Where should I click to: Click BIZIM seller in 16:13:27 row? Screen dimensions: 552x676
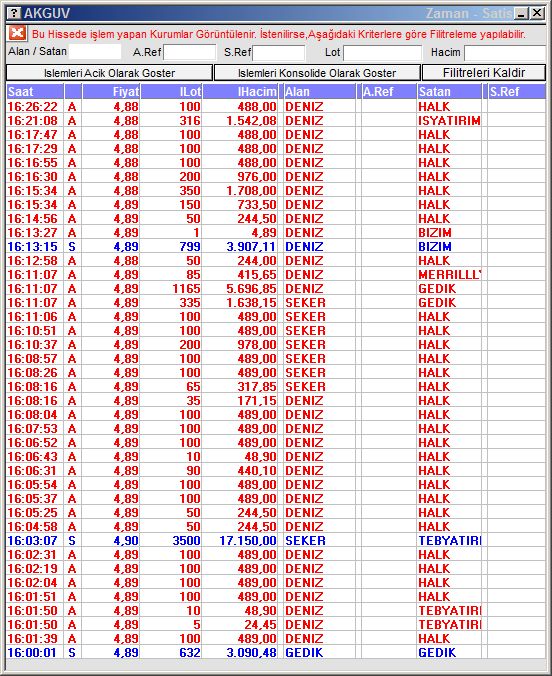coord(435,233)
